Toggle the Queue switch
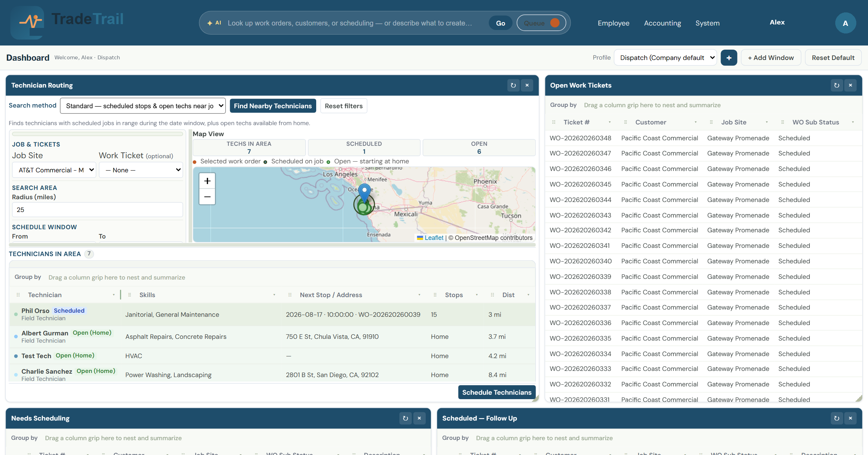 (541, 23)
